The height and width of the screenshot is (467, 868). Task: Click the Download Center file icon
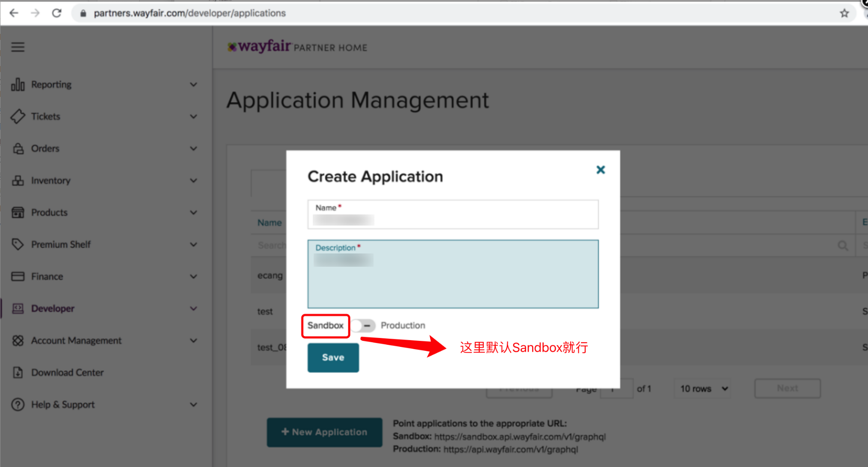click(x=18, y=372)
